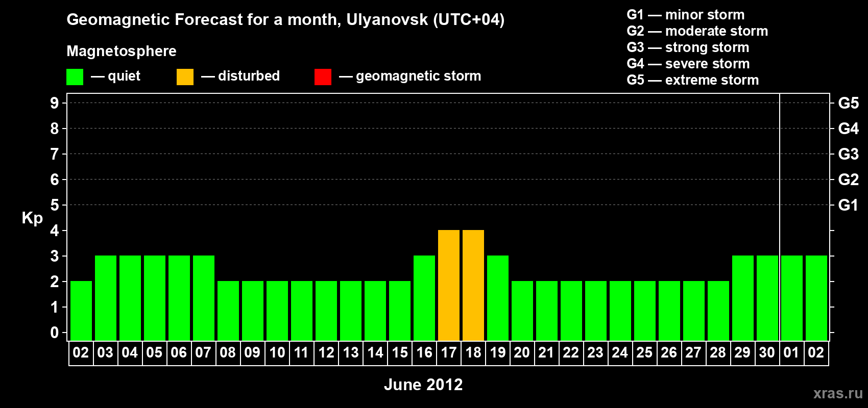This screenshot has height=408, width=868.
Task: Click 'G1 — minor storm' legend text
Action: 686,15
